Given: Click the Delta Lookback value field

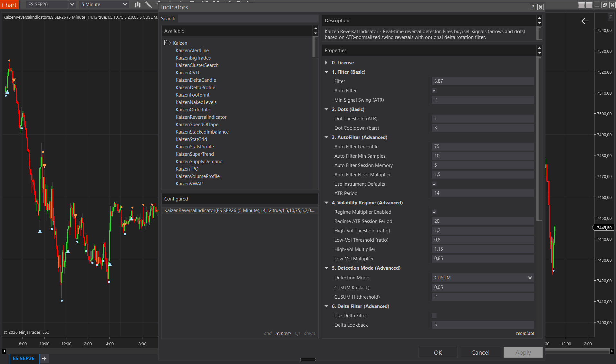Looking at the screenshot, I should [483, 325].
